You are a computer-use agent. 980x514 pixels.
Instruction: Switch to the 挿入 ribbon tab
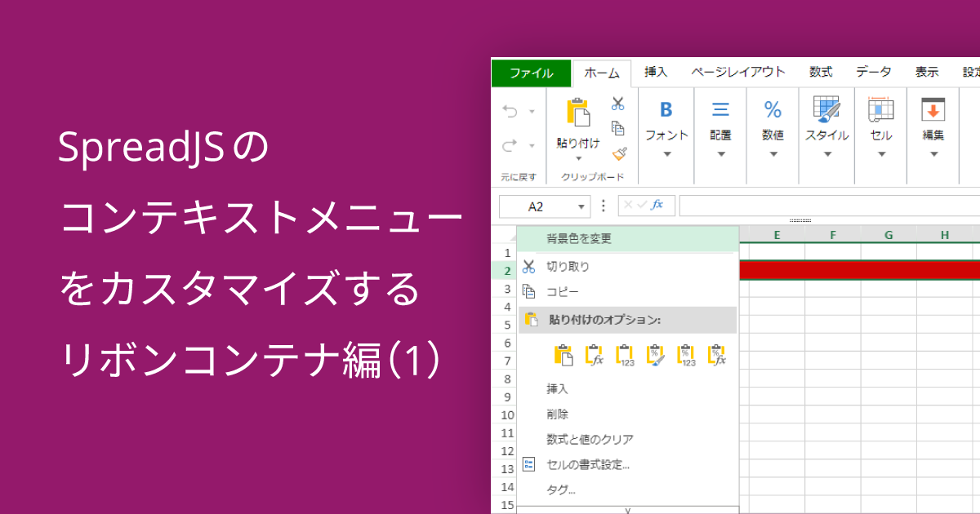click(x=655, y=72)
